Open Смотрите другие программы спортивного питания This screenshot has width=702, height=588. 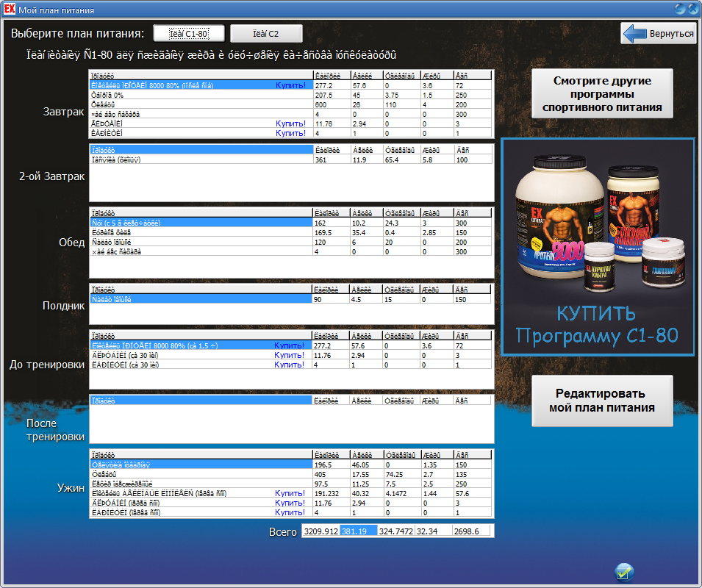point(602,94)
